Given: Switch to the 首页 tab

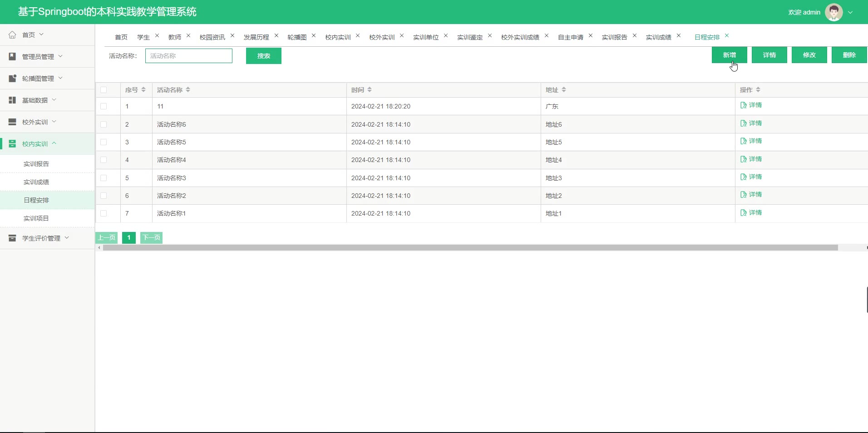Looking at the screenshot, I should click(x=121, y=37).
